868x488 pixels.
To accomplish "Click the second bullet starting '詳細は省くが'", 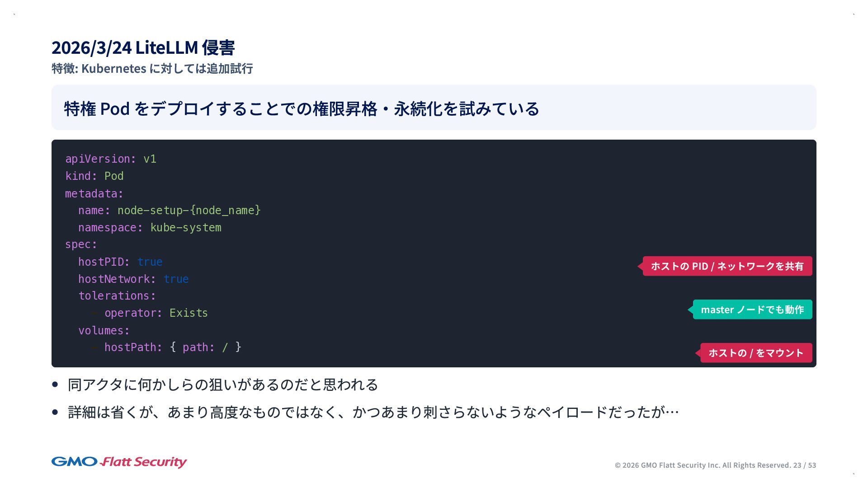I will coord(373,412).
